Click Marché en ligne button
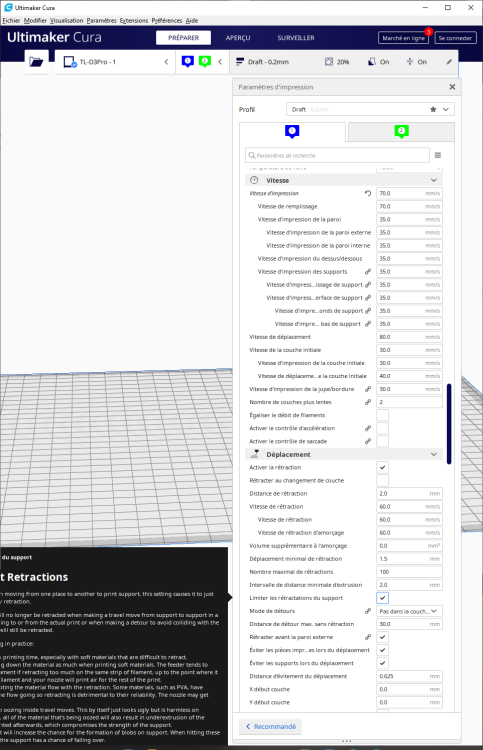 [403, 38]
